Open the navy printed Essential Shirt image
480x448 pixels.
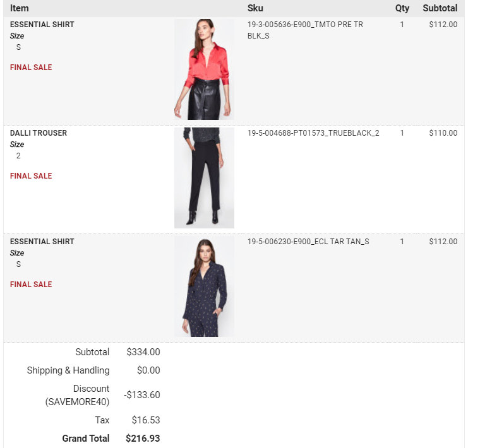click(204, 286)
